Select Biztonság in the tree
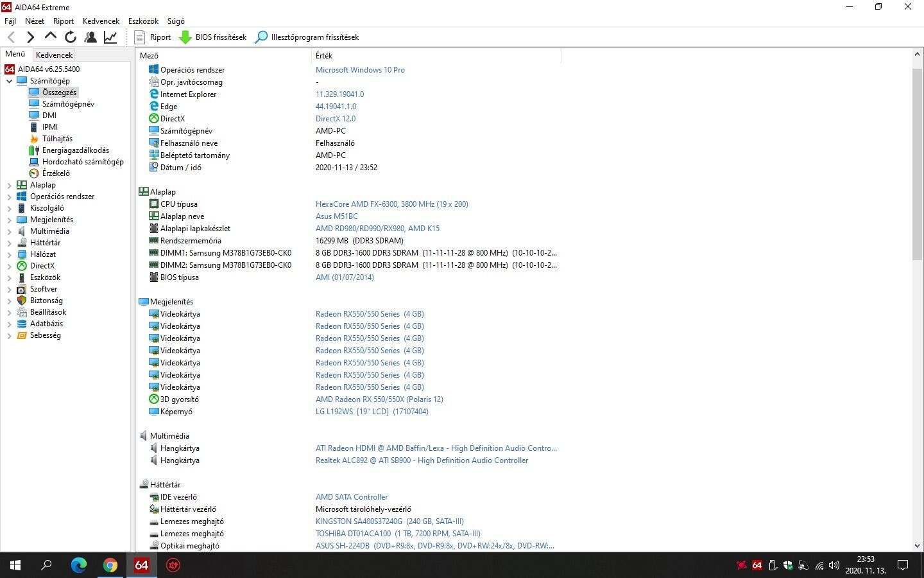Image resolution: width=924 pixels, height=578 pixels. coord(46,301)
